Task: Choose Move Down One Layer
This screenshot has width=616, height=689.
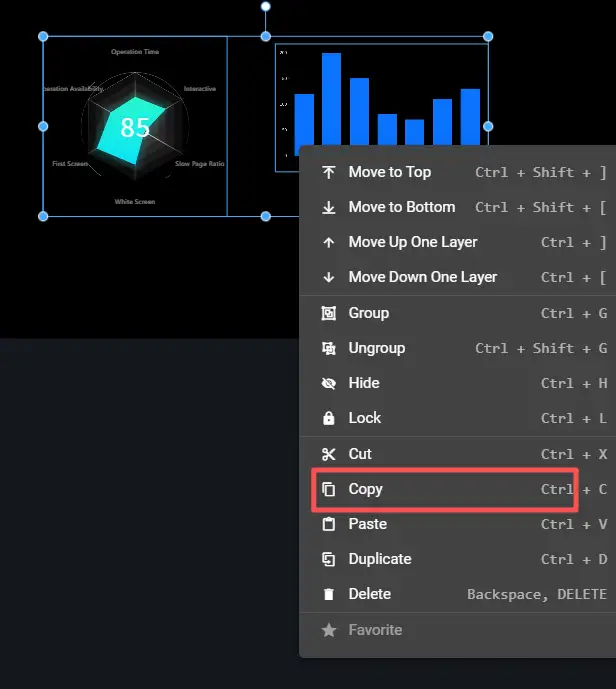Action: coord(422,277)
